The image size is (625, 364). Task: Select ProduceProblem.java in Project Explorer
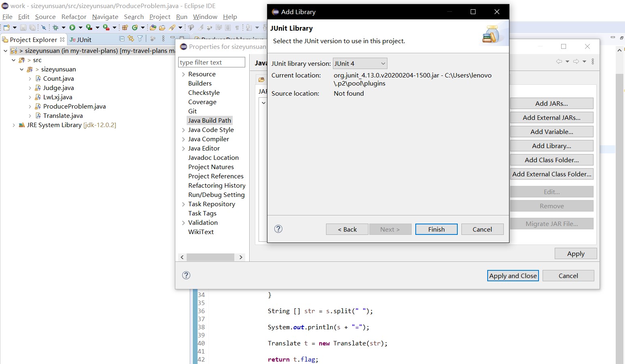pos(74,107)
